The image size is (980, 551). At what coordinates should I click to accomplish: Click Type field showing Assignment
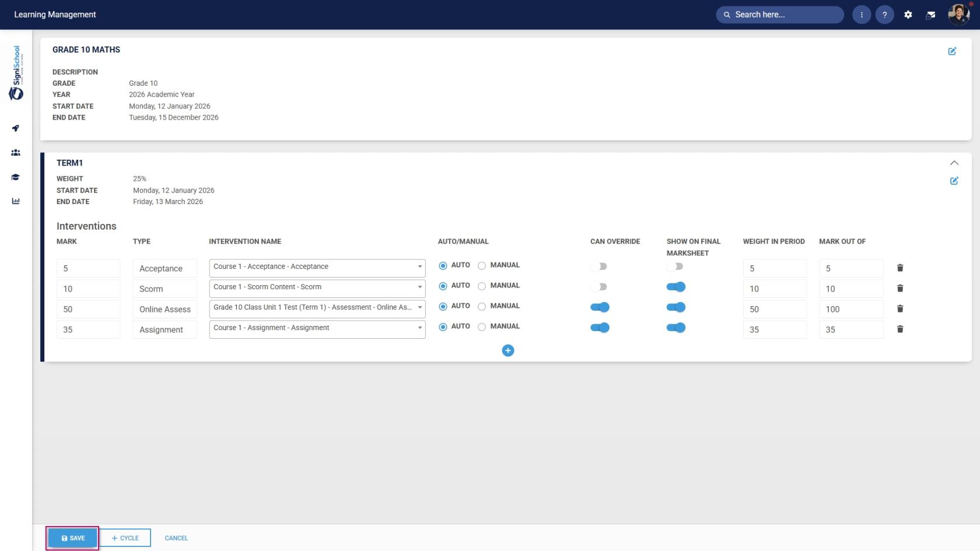point(164,329)
